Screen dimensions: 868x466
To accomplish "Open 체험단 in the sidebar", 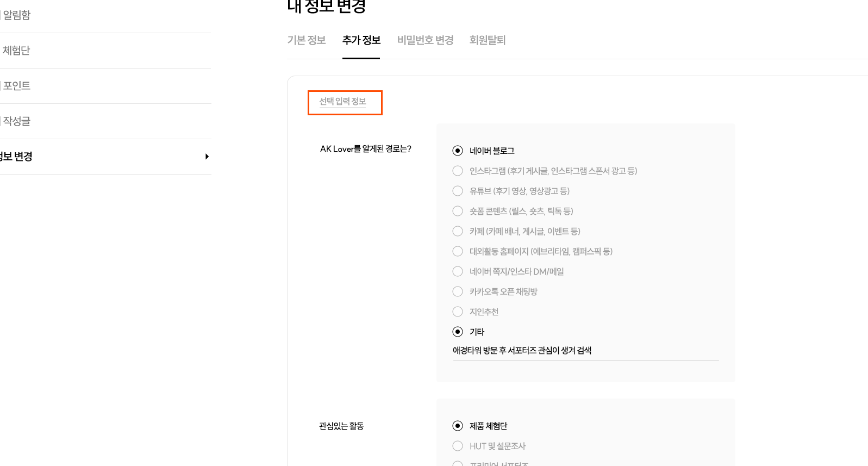I will 16,51.
